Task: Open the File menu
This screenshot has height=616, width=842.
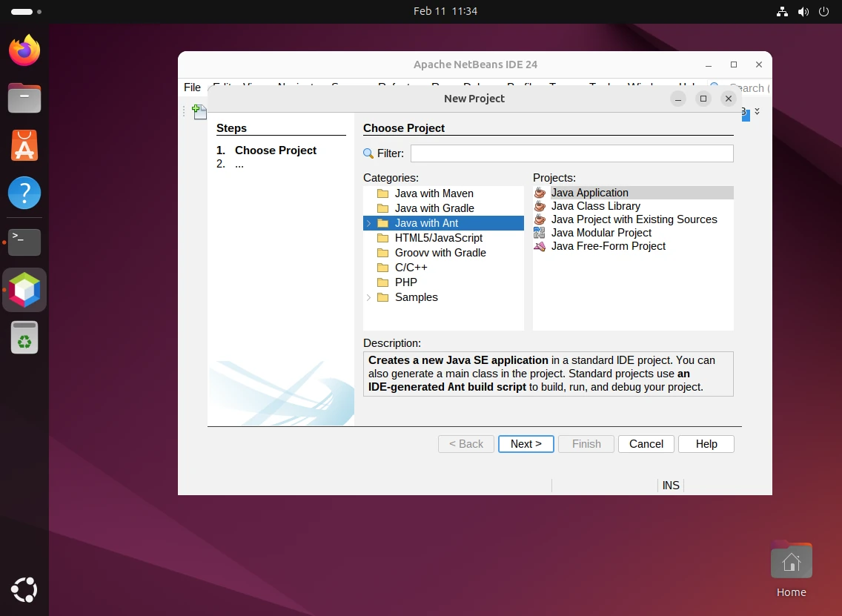Action: tap(192, 87)
